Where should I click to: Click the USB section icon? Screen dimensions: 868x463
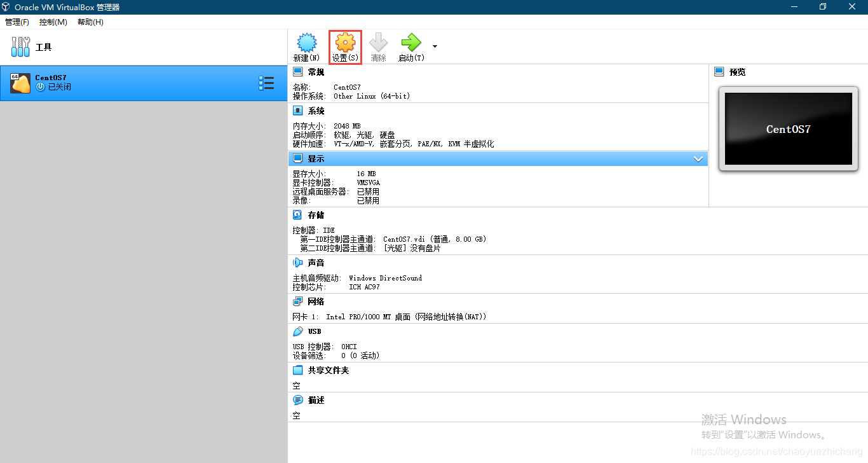click(x=297, y=331)
